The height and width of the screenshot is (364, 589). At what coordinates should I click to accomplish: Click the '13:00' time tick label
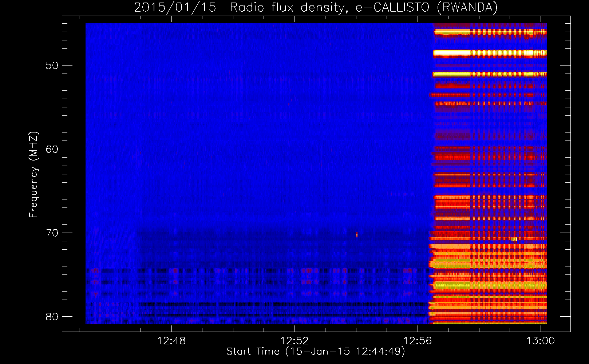541,341
